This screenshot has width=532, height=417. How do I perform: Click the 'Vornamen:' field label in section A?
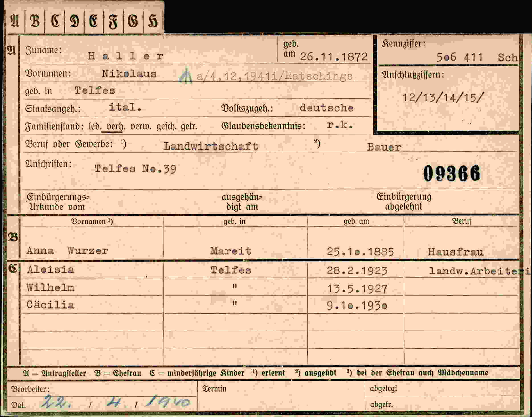48,73
